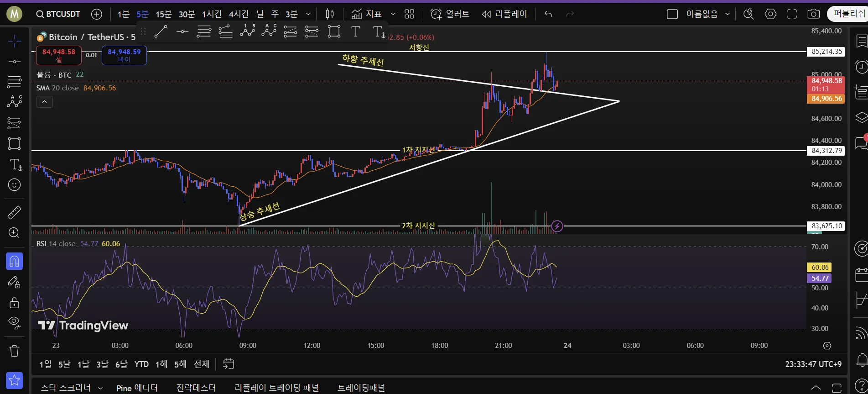The image size is (868, 394).
Task: Undo the last chart action
Action: point(548,14)
